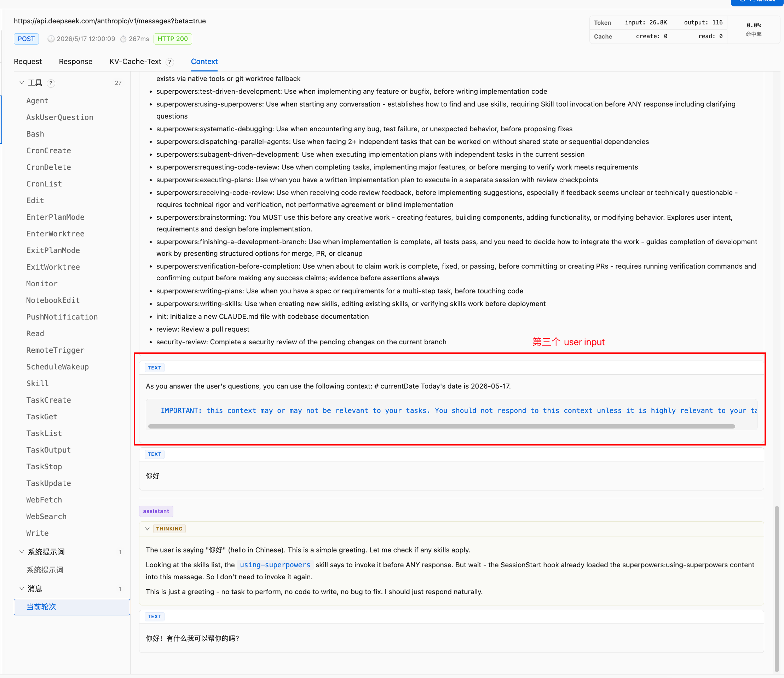Collapse the 工具 section
The image size is (784, 678).
(22, 83)
